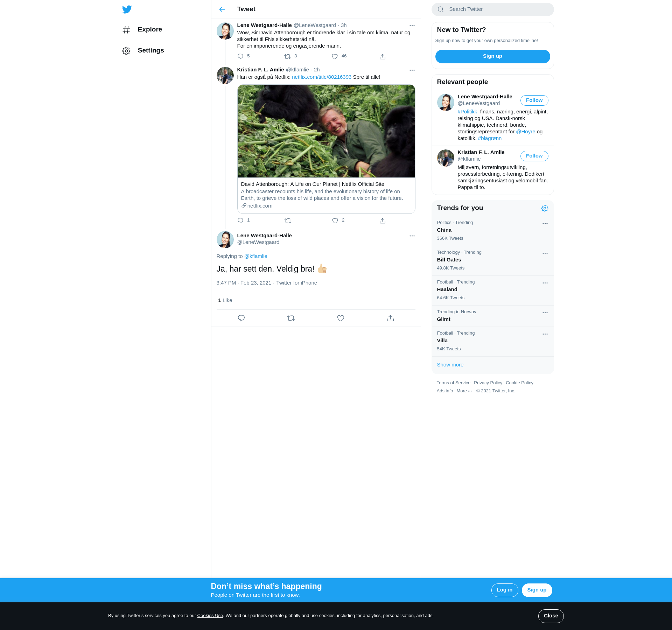
Task: Close the cookie notice
Action: coord(551,616)
